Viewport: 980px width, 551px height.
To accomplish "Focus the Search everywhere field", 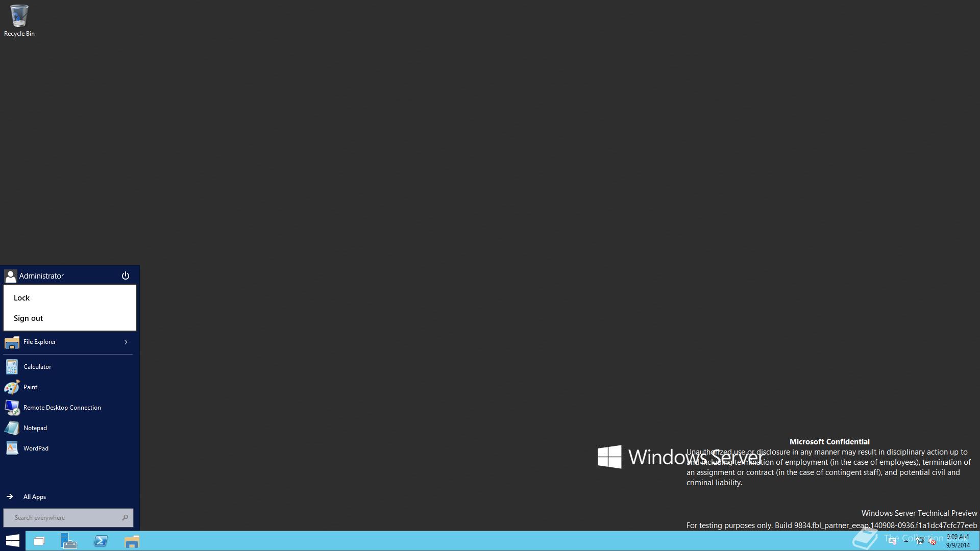I will click(68, 518).
